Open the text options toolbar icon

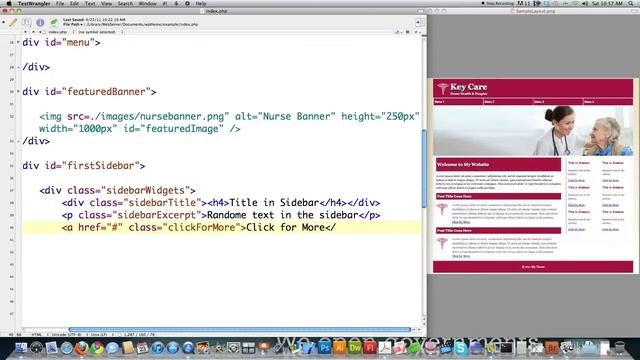click(x=27, y=22)
